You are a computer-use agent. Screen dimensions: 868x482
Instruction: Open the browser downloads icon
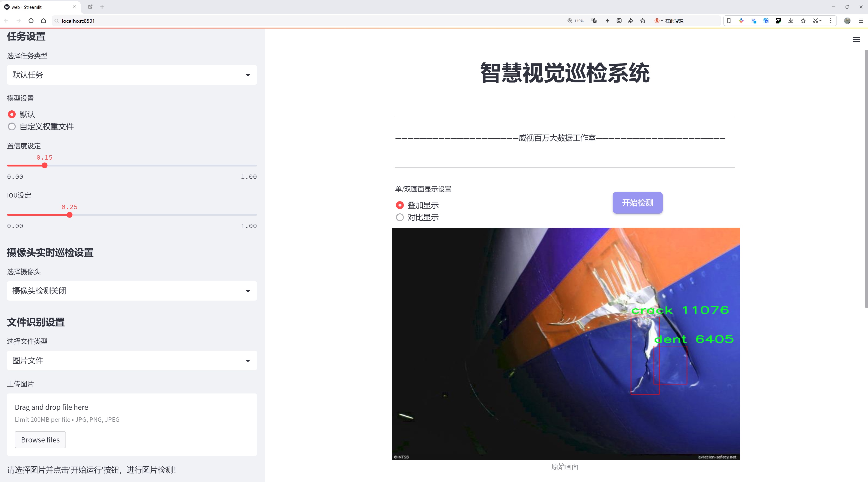pos(791,20)
